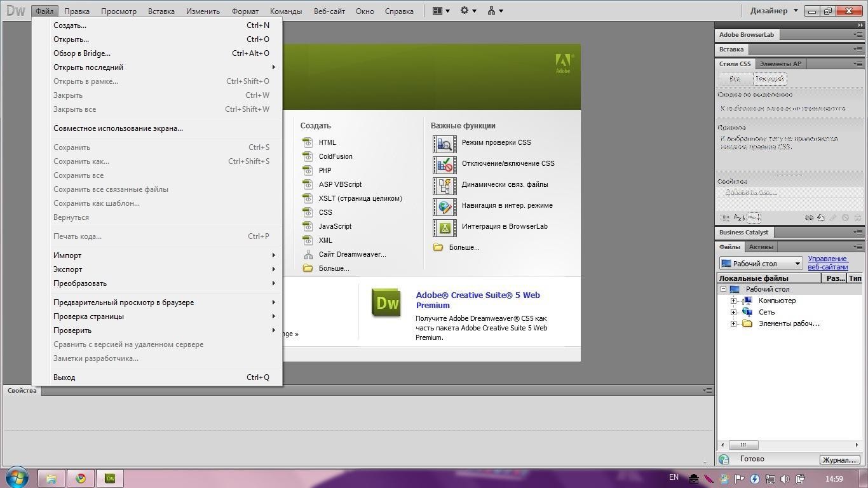
Task: Click the CSS enable/disable film icon
Action: click(445, 165)
